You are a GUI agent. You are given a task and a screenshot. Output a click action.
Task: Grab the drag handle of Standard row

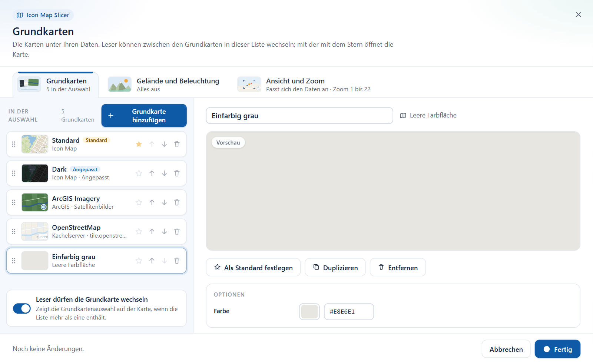(14, 144)
